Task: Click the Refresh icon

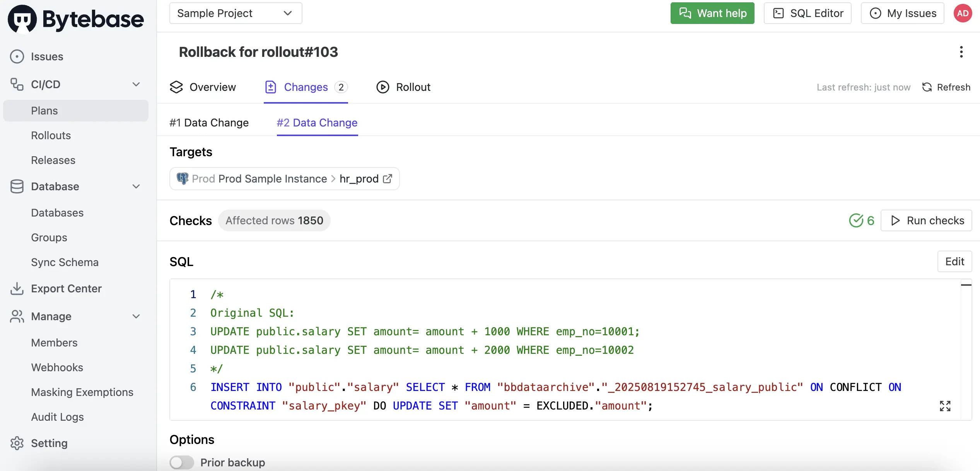Action: pyautogui.click(x=927, y=87)
